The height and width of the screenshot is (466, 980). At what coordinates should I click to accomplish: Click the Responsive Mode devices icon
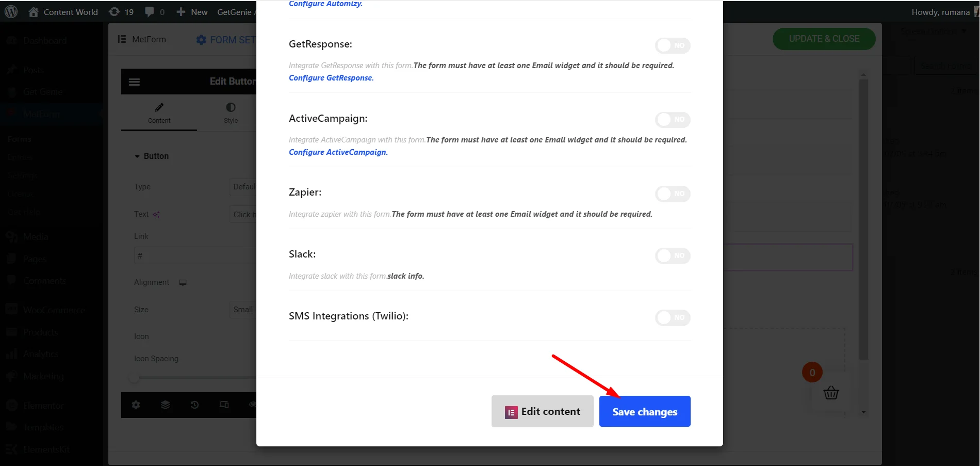tap(224, 405)
